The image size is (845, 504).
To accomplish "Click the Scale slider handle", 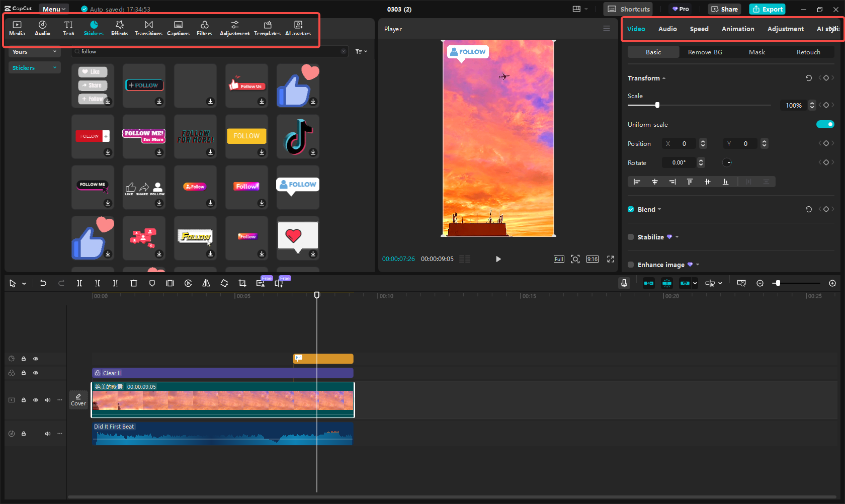I will [x=657, y=105].
